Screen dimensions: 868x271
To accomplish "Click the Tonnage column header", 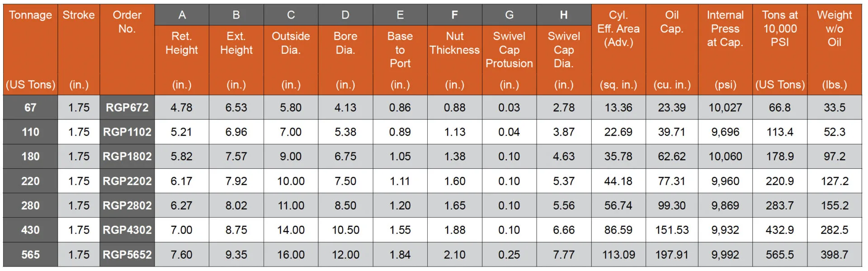I will pos(30,15).
